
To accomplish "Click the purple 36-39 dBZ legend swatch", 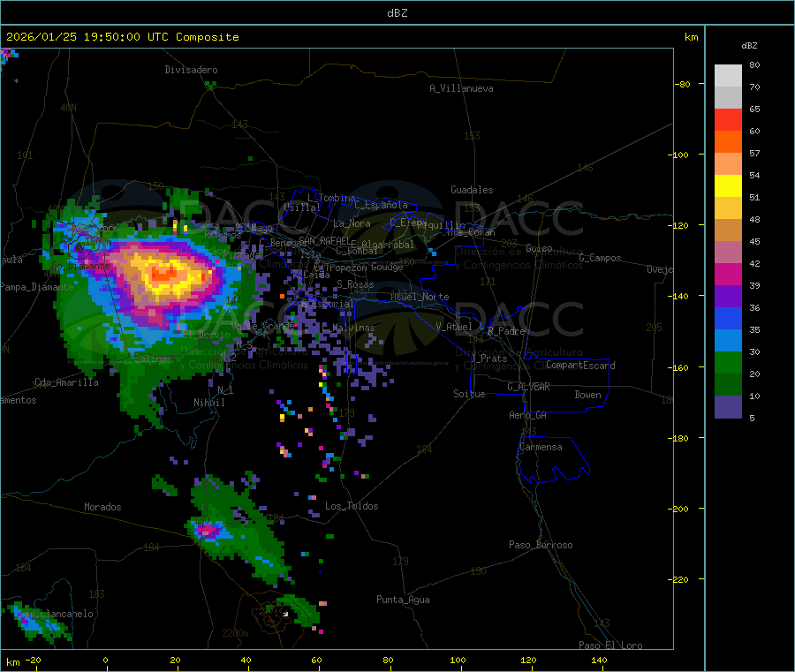I will pyautogui.click(x=728, y=297).
